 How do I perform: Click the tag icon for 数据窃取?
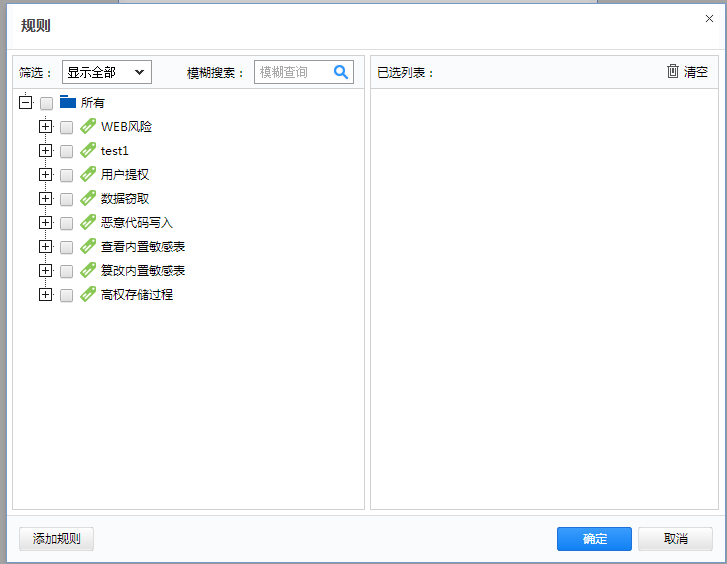88,198
